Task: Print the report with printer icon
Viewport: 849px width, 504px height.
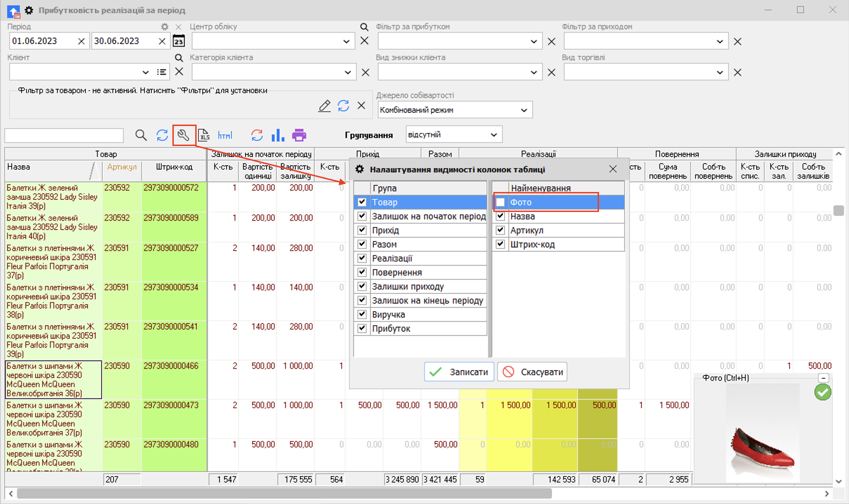Action: pyautogui.click(x=299, y=135)
